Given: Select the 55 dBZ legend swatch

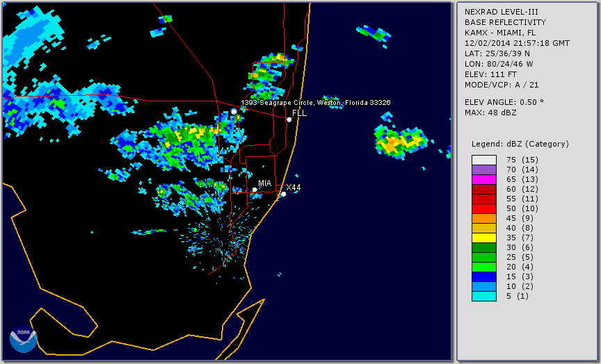Looking at the screenshot, I should pos(484,199).
